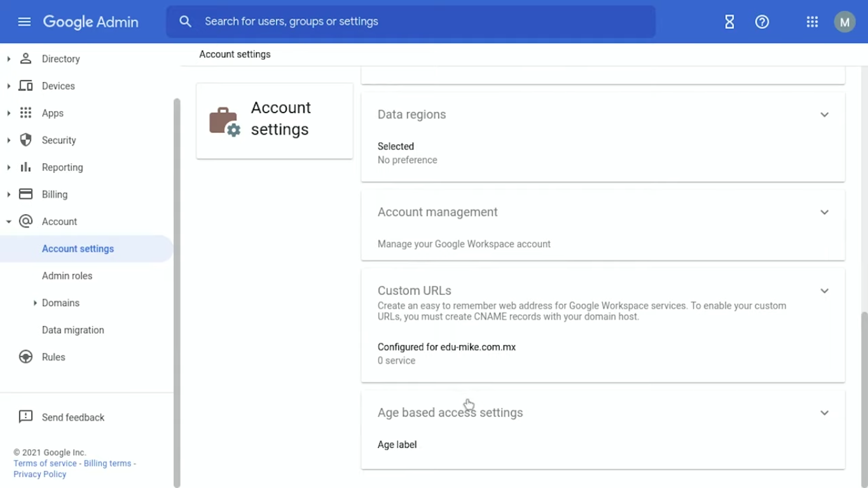Open Admin roles in sidebar
This screenshot has height=488, width=868.
tap(67, 276)
